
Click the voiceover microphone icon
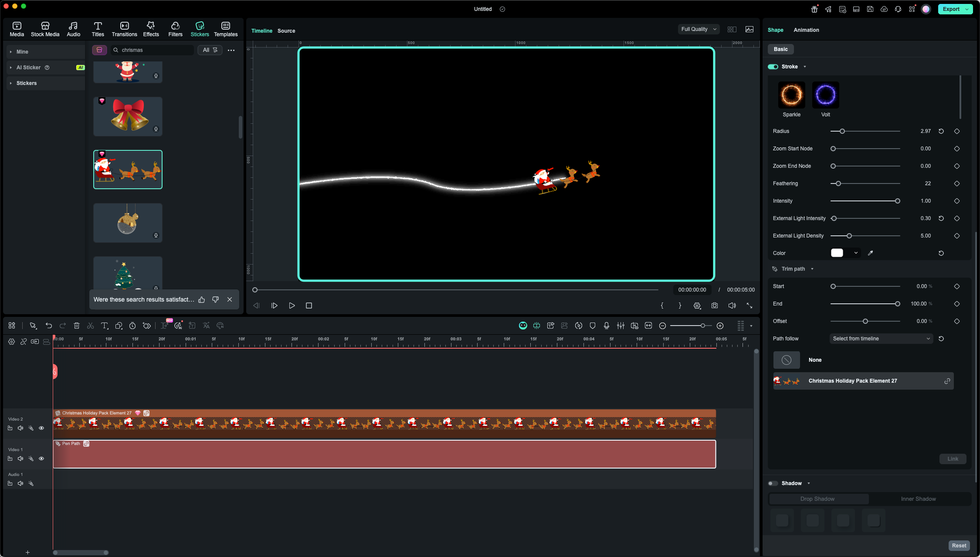(607, 326)
